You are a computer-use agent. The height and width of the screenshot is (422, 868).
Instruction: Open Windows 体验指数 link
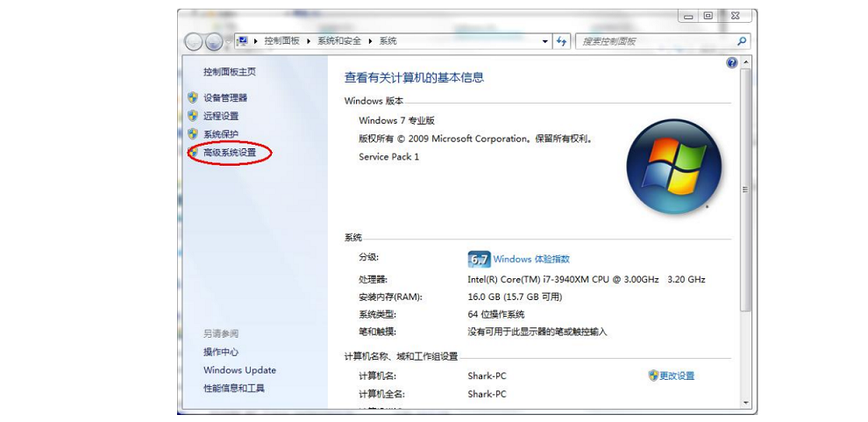(531, 259)
